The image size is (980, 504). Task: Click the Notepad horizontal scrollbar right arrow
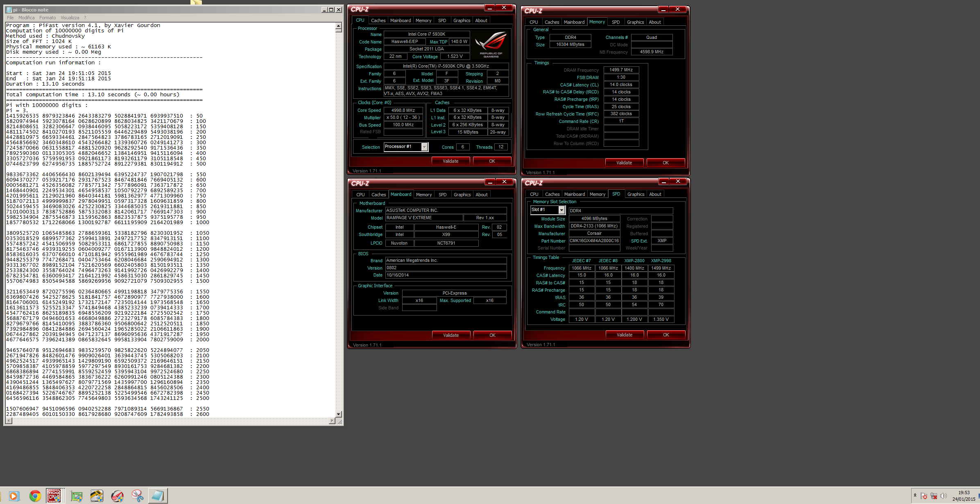click(332, 421)
